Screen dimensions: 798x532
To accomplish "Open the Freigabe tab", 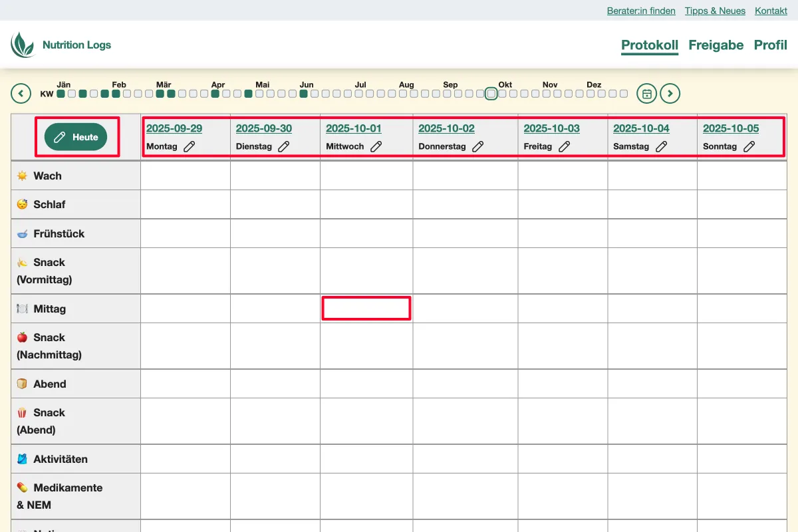I will click(x=716, y=45).
